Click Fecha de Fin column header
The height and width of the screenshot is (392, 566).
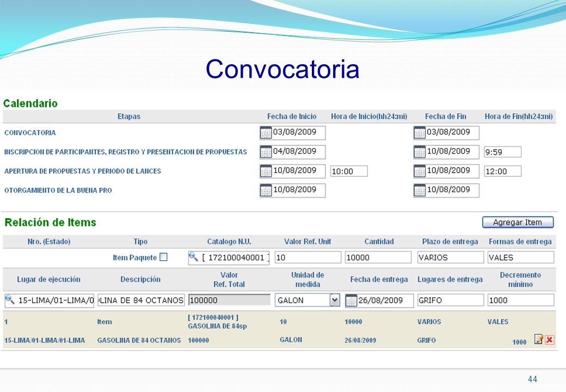(445, 117)
